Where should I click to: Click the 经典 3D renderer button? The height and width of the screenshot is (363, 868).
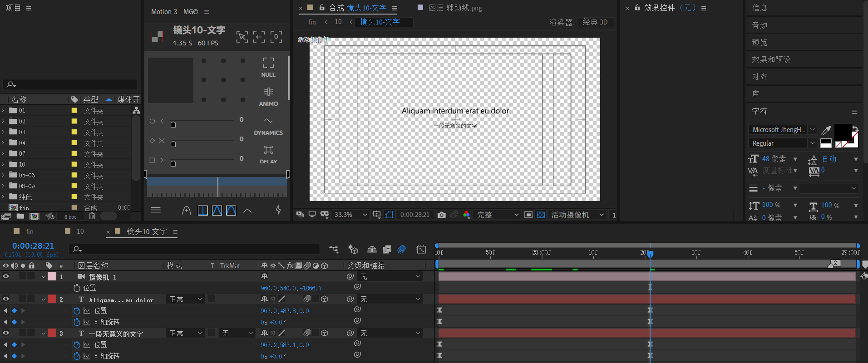tap(595, 22)
